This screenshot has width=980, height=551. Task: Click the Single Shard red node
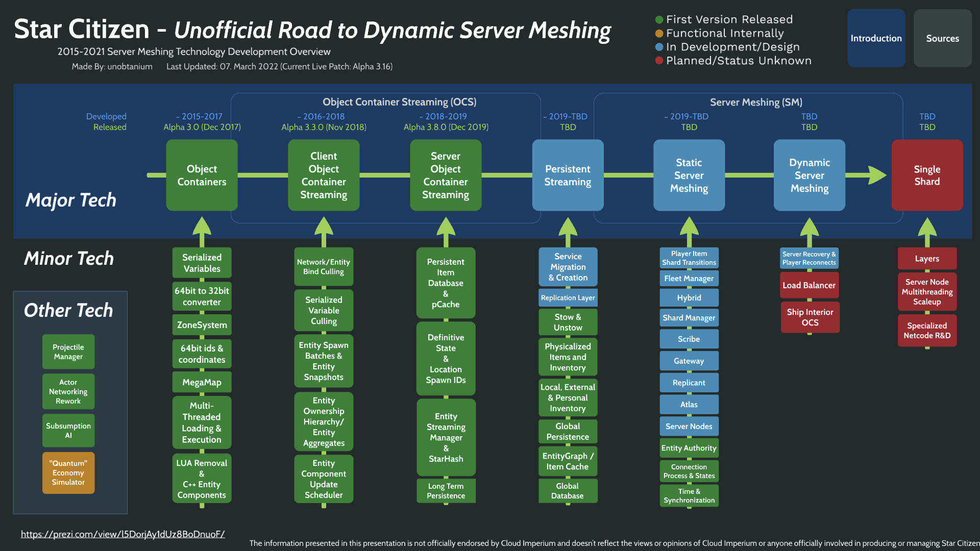click(x=927, y=176)
